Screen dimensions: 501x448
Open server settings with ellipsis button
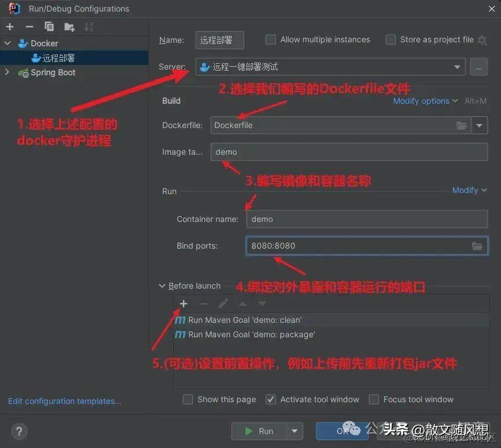[478, 67]
